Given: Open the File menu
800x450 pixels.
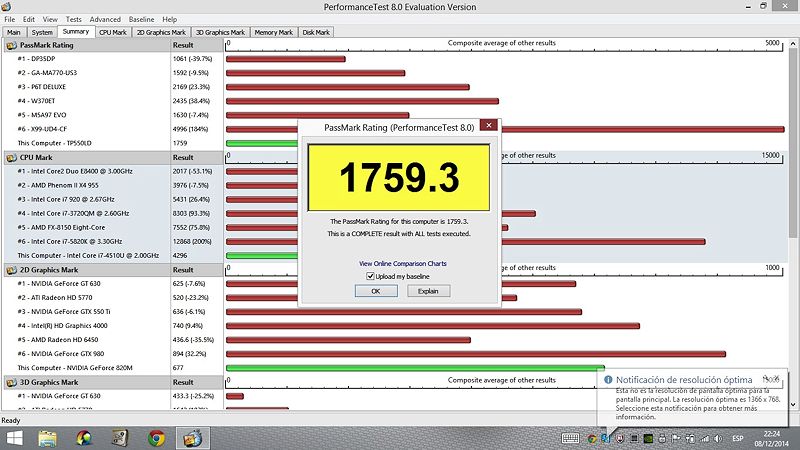Looking at the screenshot, I should point(10,19).
